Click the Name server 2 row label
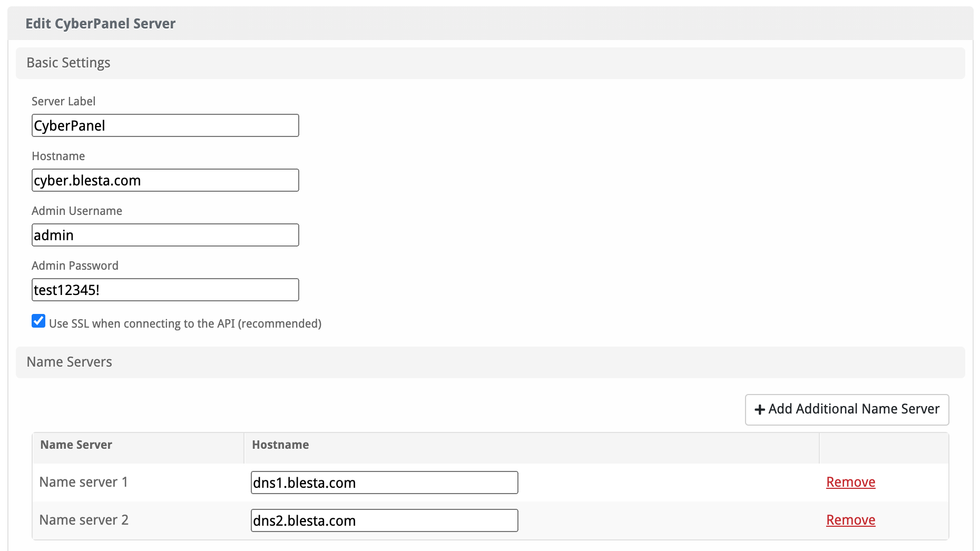 click(84, 520)
